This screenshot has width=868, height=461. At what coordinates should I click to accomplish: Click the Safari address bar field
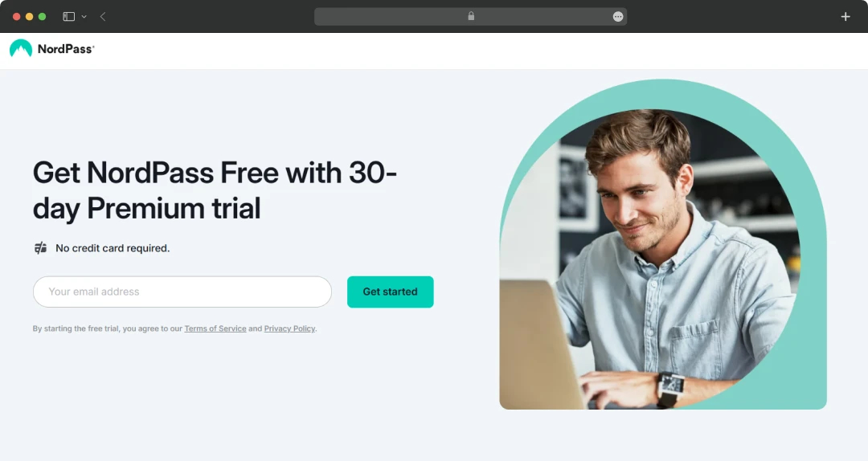pyautogui.click(x=470, y=17)
